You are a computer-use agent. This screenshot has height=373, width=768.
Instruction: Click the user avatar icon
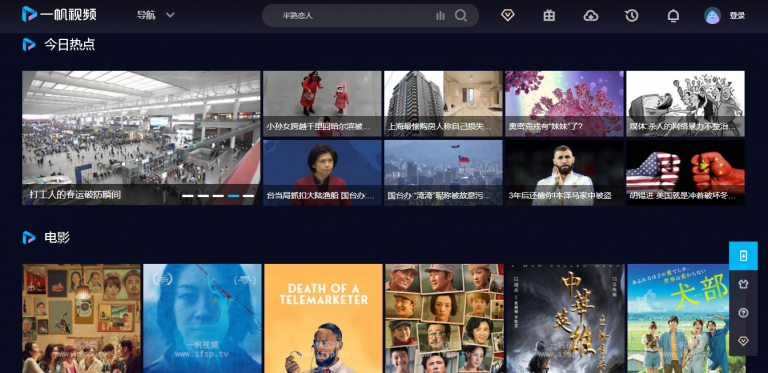[x=712, y=16]
